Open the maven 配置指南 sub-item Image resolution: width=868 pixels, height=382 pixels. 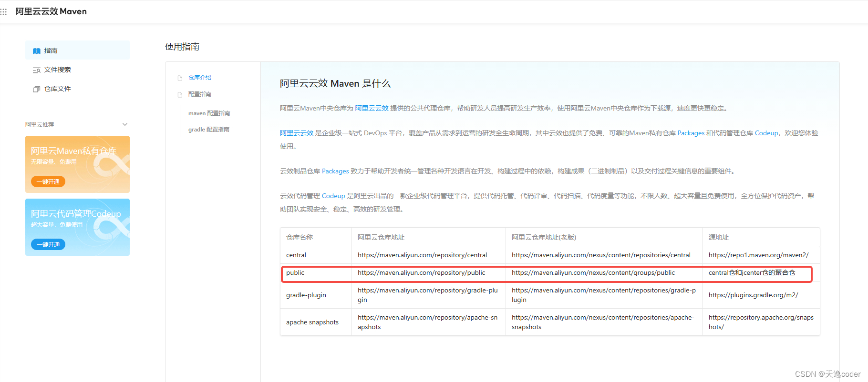209,113
